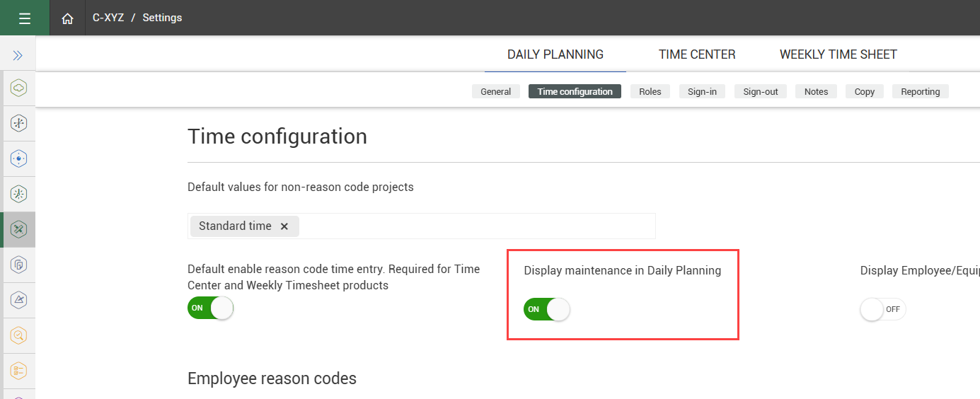The height and width of the screenshot is (399, 980).
Task: Open the Roles settings section
Action: (x=650, y=91)
